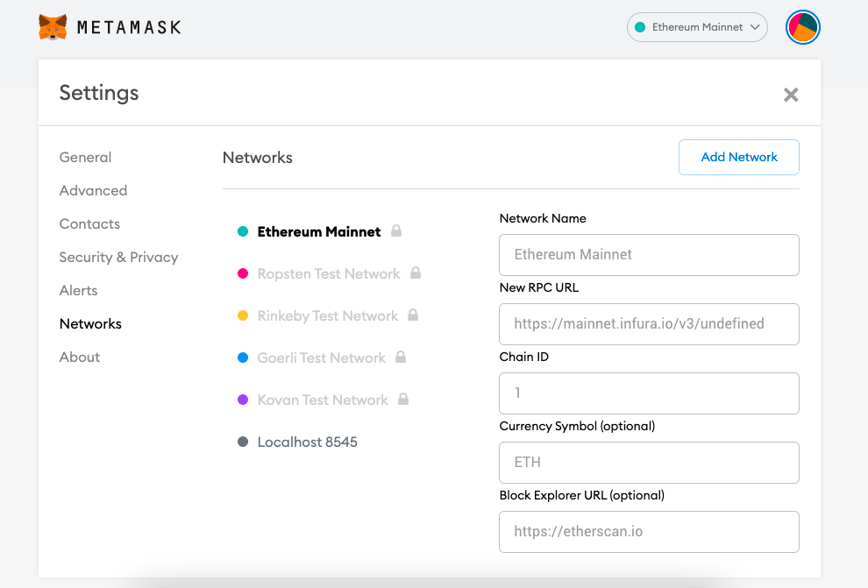The image size is (868, 588).
Task: Select Localhost 8545 network
Action: [307, 442]
